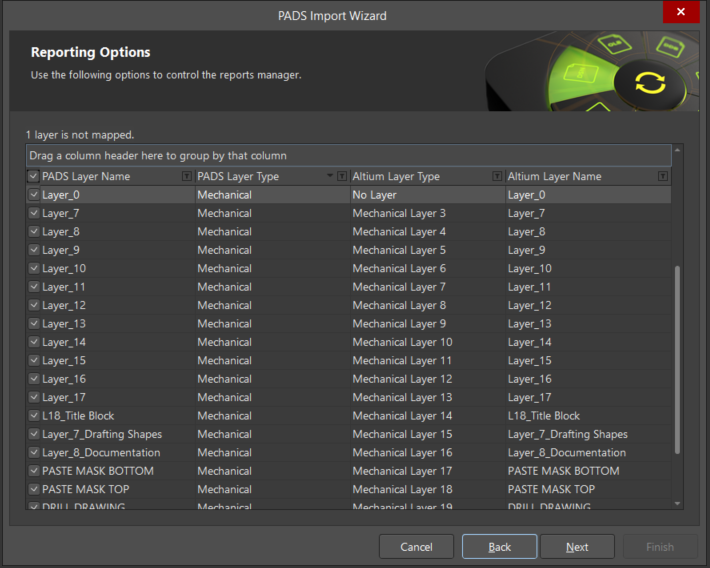Image resolution: width=710 pixels, height=568 pixels.
Task: Click 'Drag a column header here' grouping panel
Action: coord(349,155)
